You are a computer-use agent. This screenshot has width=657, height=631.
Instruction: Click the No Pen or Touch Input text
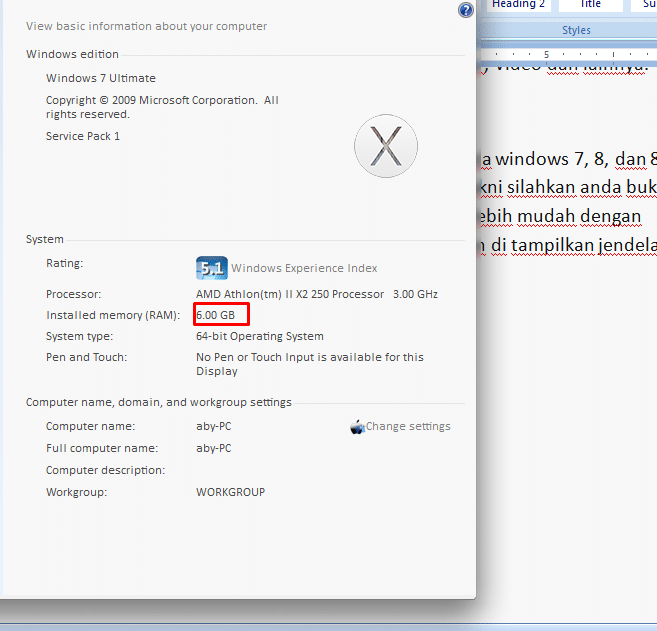(x=310, y=364)
